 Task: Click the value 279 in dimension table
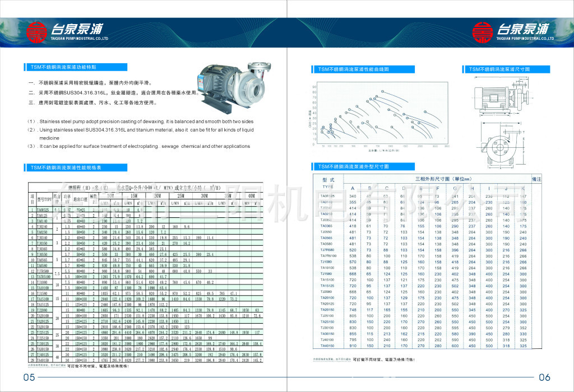point(506,328)
